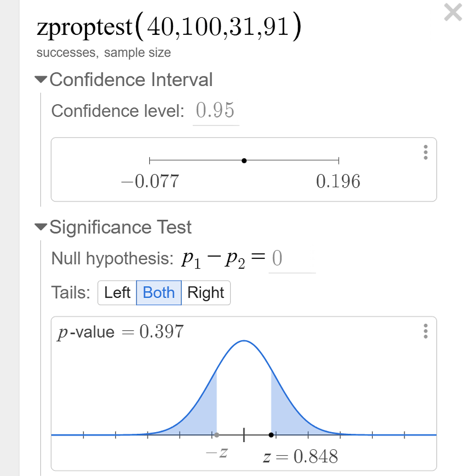The image size is (465, 476).
Task: Open the confidence interval box options menu
Action: (425, 153)
